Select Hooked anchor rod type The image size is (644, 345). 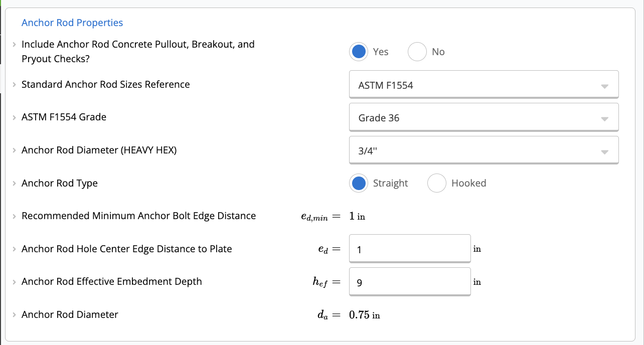click(x=436, y=183)
